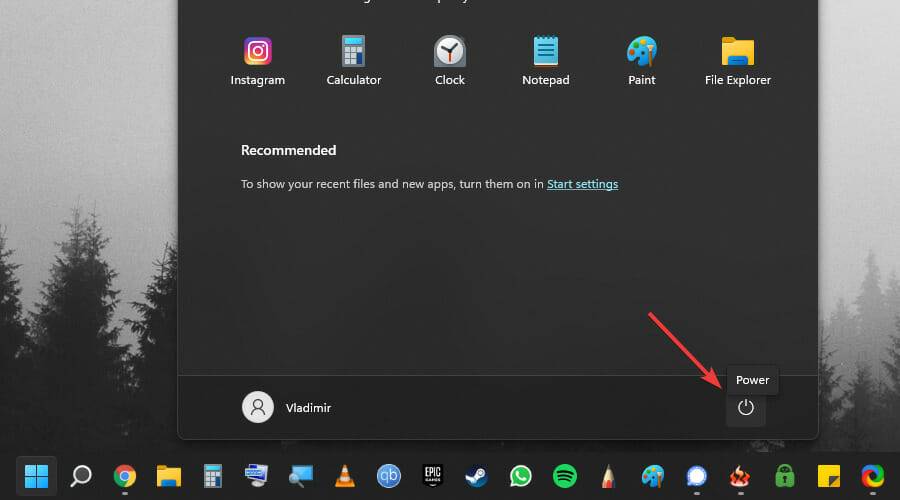
Task: Open the red flame app on taskbar
Action: (740, 476)
